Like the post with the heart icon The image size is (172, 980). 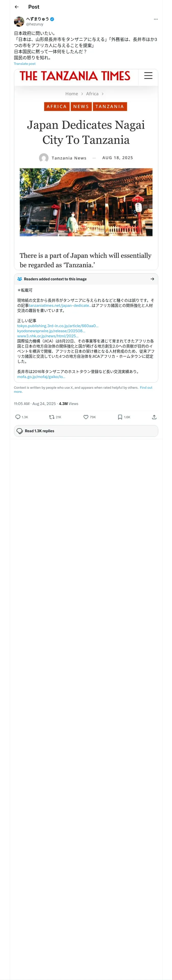pos(86,417)
